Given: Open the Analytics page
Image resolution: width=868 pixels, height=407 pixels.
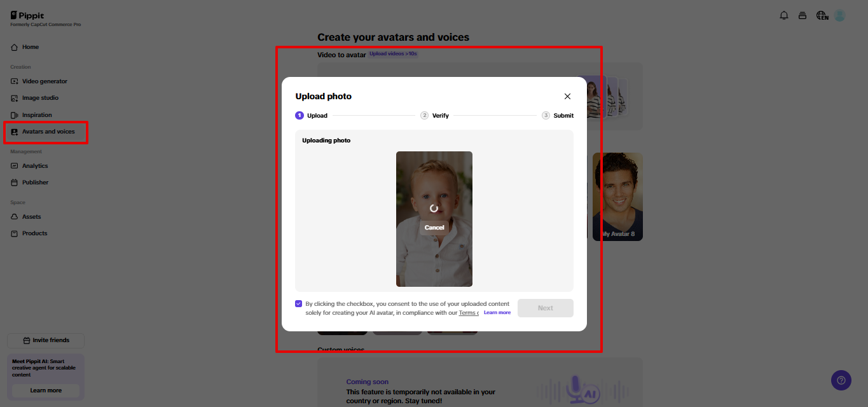Looking at the screenshot, I should point(36,165).
